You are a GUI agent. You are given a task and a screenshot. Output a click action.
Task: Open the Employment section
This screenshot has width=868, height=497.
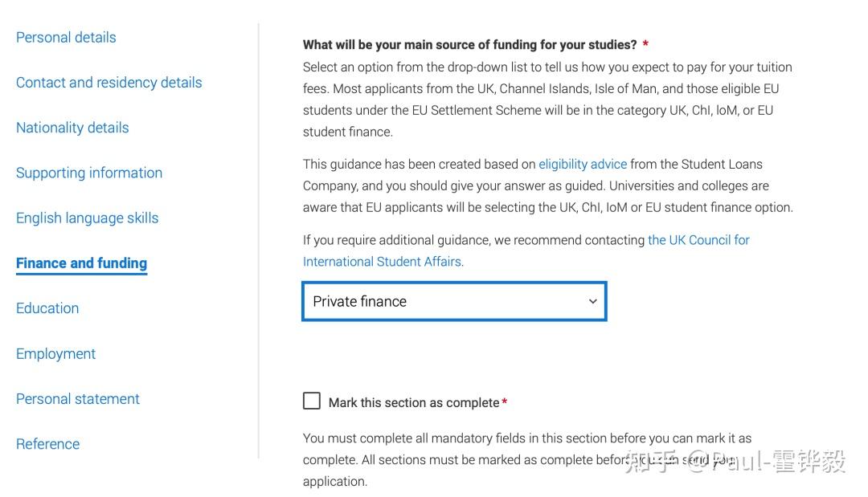(x=56, y=354)
